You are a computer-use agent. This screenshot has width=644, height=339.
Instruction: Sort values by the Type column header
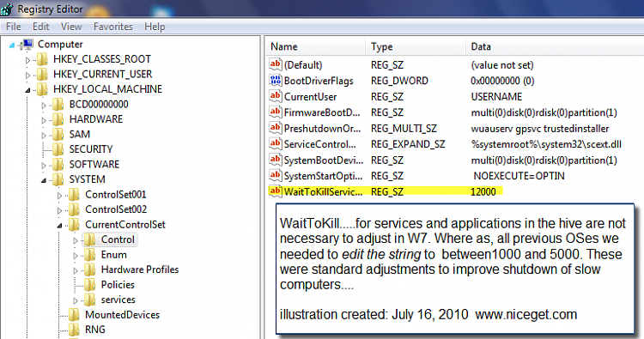[x=416, y=46]
